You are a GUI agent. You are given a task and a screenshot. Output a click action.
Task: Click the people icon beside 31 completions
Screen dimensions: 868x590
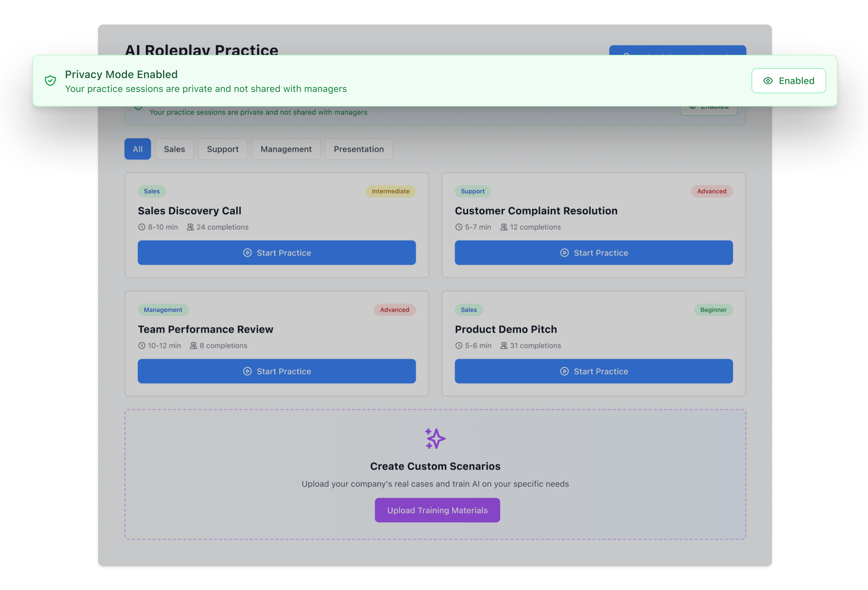[504, 346]
